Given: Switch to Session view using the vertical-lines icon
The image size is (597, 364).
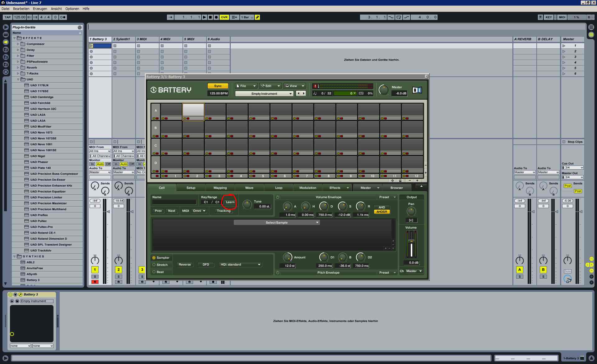Looking at the screenshot, I should [591, 34].
